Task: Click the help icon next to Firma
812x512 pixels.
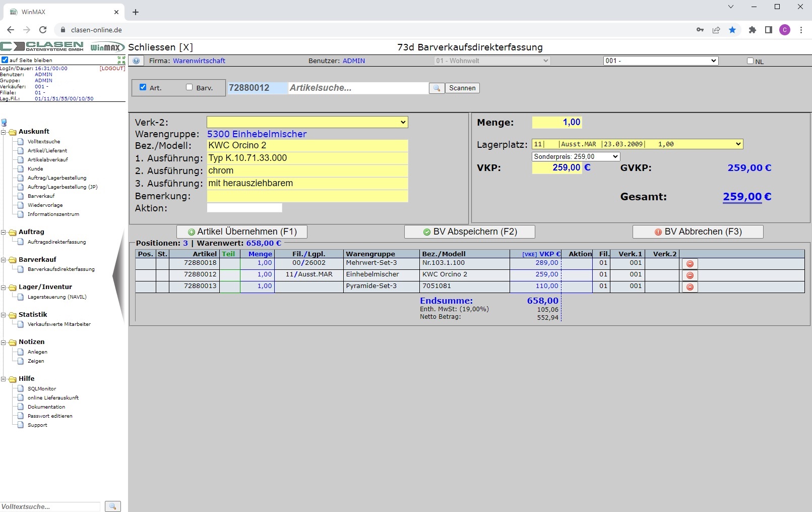Action: [136, 61]
